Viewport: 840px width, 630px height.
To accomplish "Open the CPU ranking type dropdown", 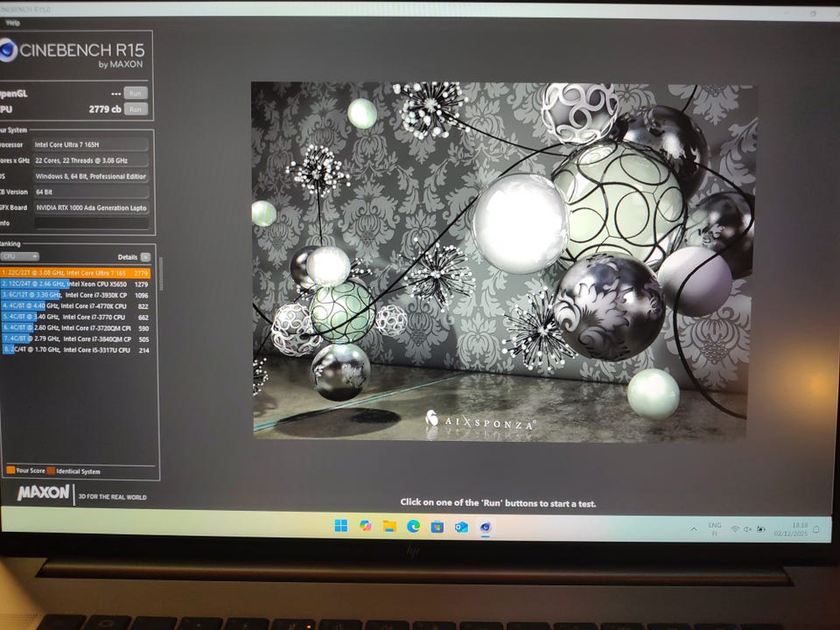I will pyautogui.click(x=20, y=256).
